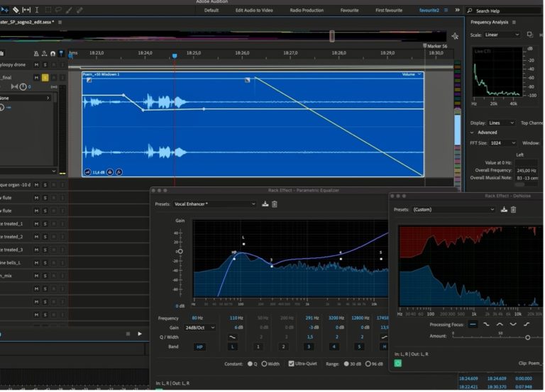This screenshot has height=392, width=545.
Task: Toggle DeNoise effect power button
Action: (x=398, y=363)
